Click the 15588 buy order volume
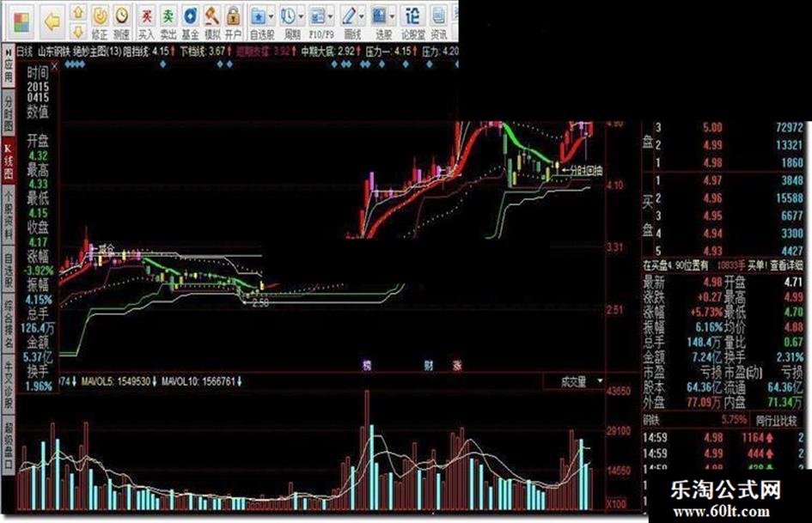The height and width of the screenshot is (523, 812). click(789, 198)
